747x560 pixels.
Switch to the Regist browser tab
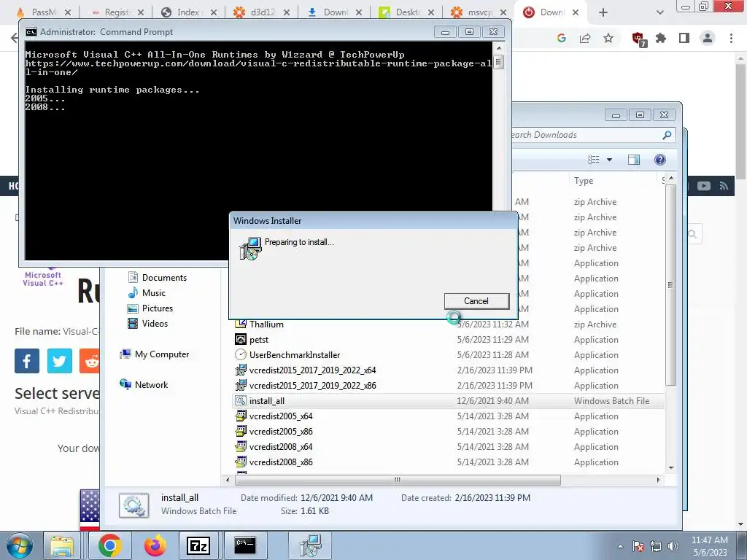pos(117,12)
